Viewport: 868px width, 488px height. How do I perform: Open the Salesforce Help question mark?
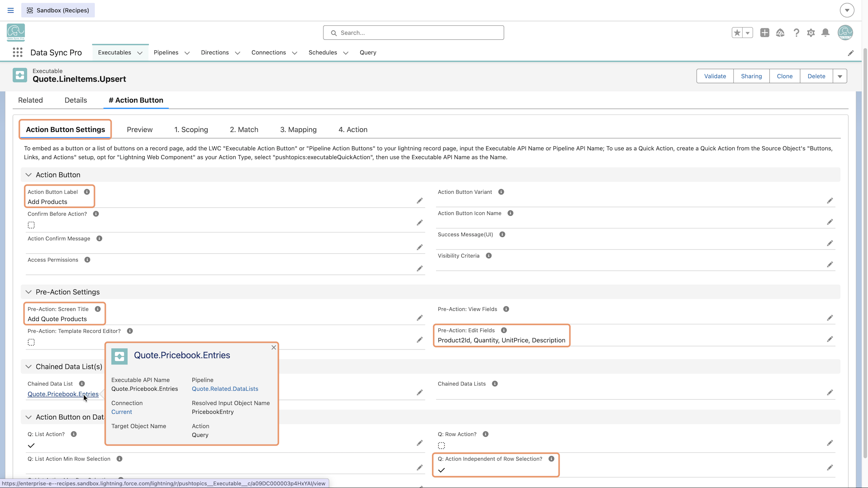pos(796,33)
